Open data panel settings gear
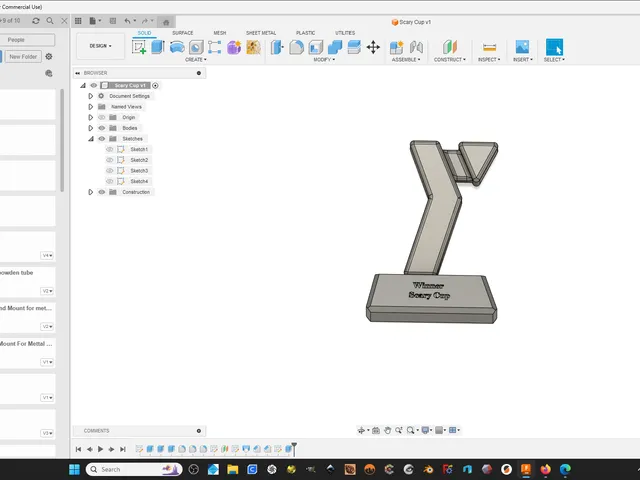 coord(49,56)
